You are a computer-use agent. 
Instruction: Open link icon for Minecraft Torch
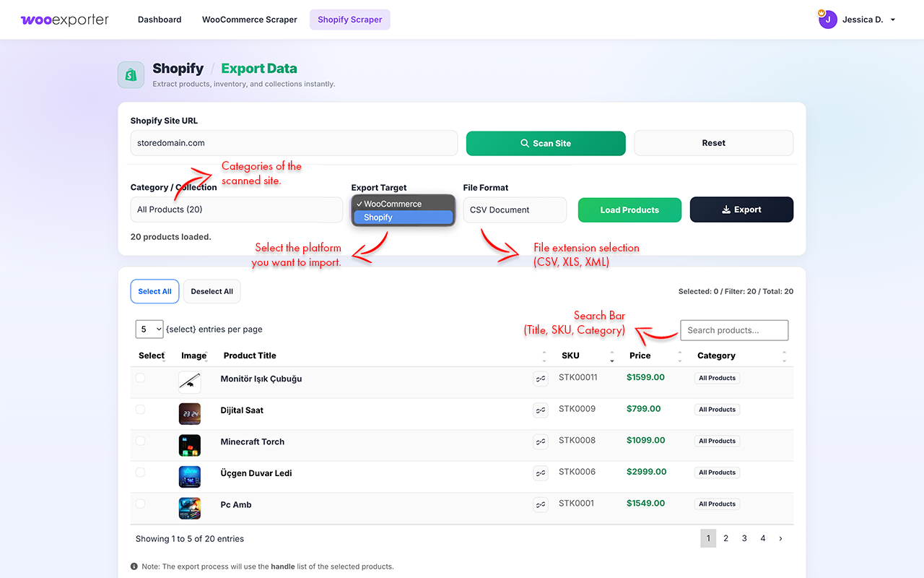click(x=540, y=441)
